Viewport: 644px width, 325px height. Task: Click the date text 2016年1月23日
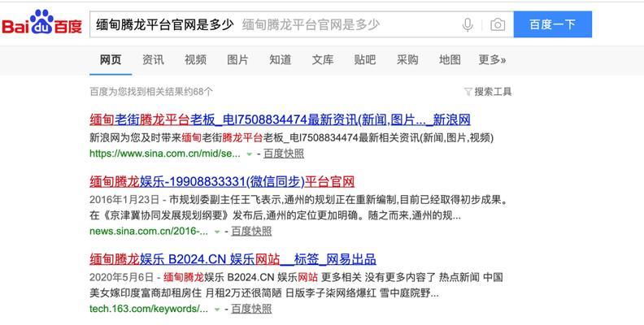[124, 200]
